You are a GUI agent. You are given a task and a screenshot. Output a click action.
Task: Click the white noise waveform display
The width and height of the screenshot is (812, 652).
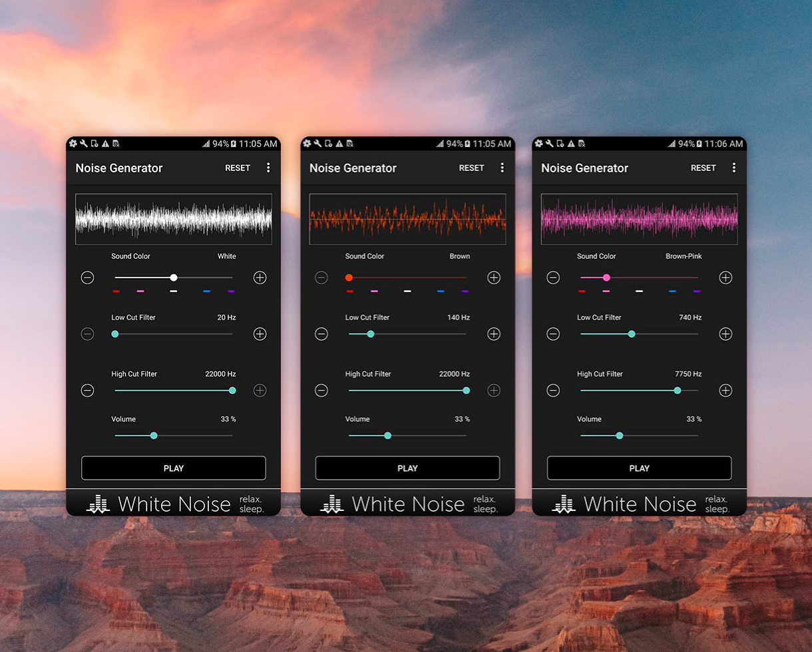pos(174,220)
